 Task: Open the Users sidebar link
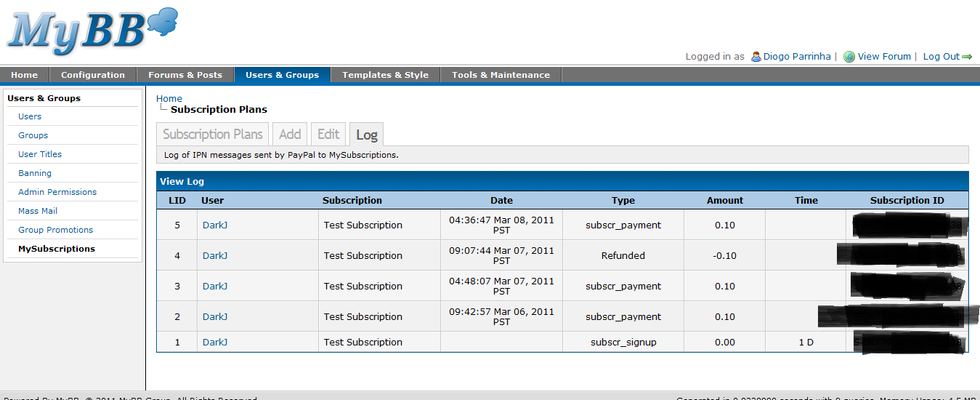pos(30,116)
